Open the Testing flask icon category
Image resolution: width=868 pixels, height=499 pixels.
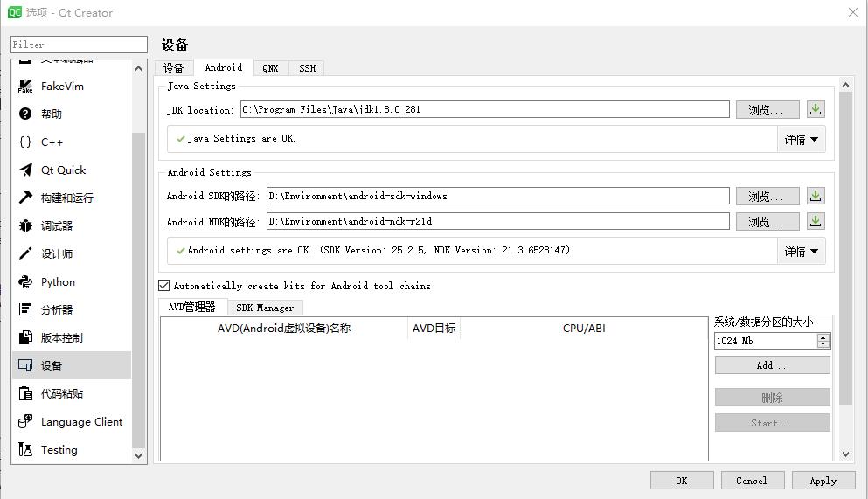point(25,449)
